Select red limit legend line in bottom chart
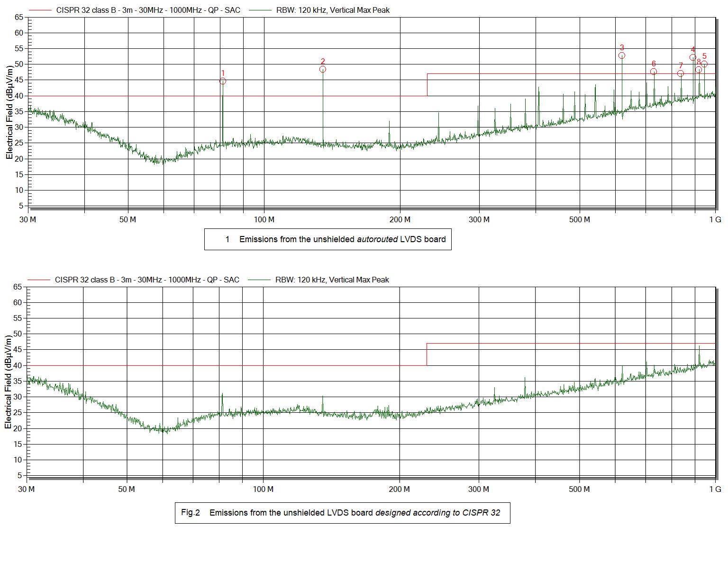The width and height of the screenshot is (728, 581). click(x=38, y=280)
